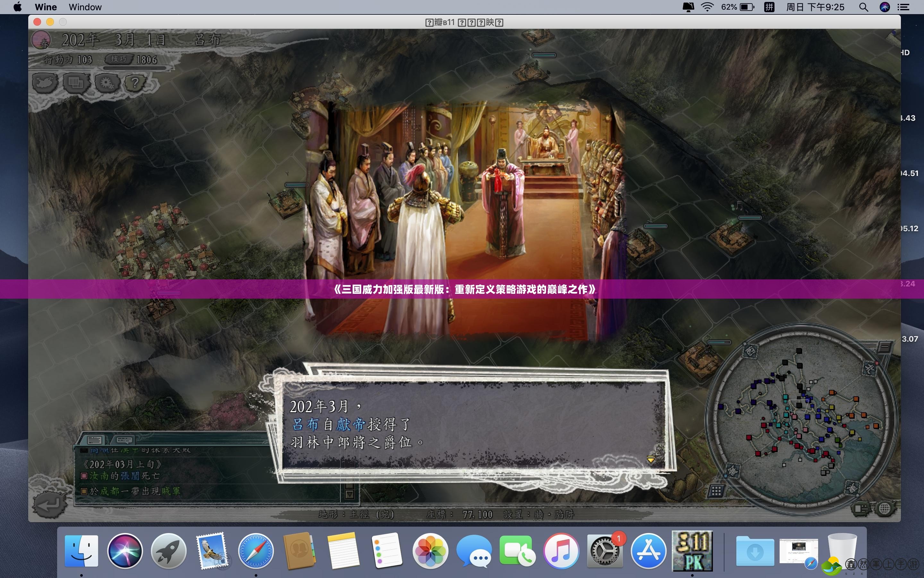Click the grid button beside the minimap
Screen dimensions: 924x578
coord(716,491)
